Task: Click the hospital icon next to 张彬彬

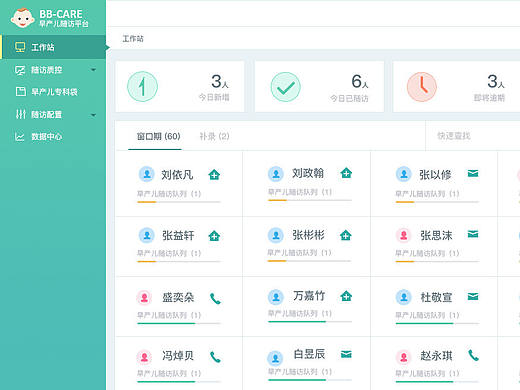Action: click(346, 235)
